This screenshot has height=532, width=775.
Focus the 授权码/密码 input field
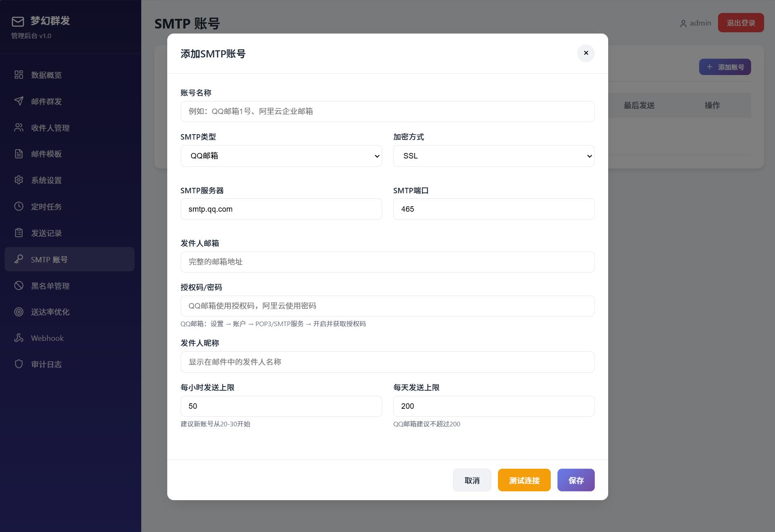[388, 306]
